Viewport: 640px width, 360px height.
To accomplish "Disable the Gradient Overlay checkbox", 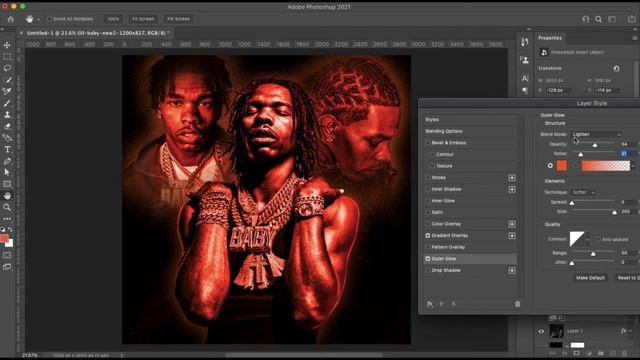I will coord(428,236).
